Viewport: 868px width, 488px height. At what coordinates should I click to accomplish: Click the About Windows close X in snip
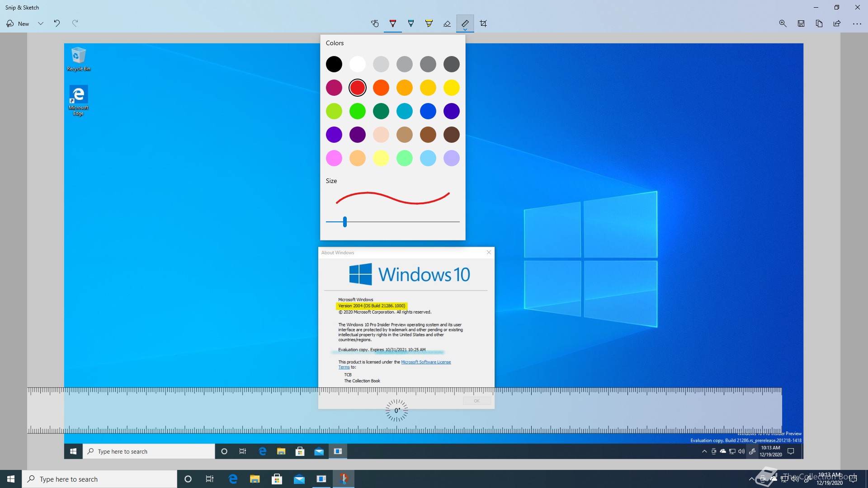pyautogui.click(x=489, y=253)
